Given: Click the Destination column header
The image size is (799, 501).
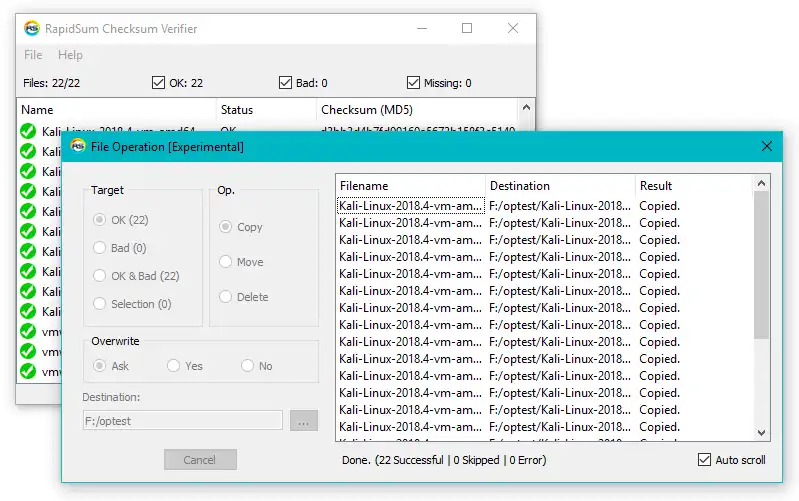Looking at the screenshot, I should coord(560,186).
